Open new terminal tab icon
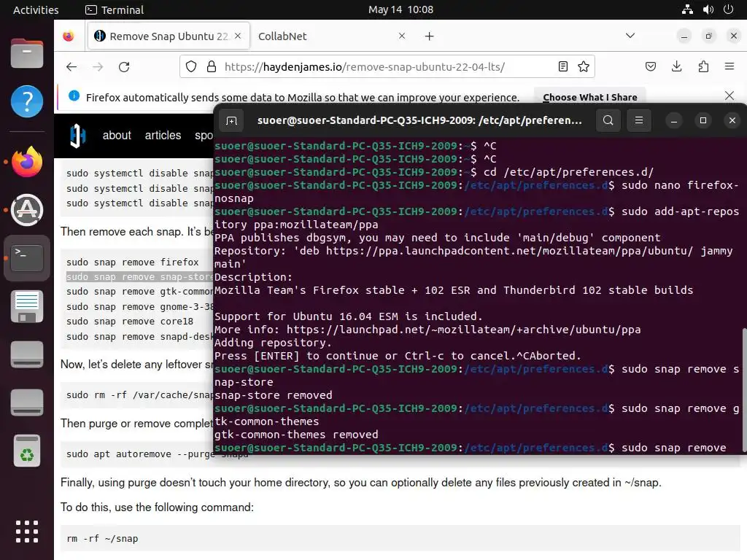The height and width of the screenshot is (560, 747). click(x=231, y=120)
